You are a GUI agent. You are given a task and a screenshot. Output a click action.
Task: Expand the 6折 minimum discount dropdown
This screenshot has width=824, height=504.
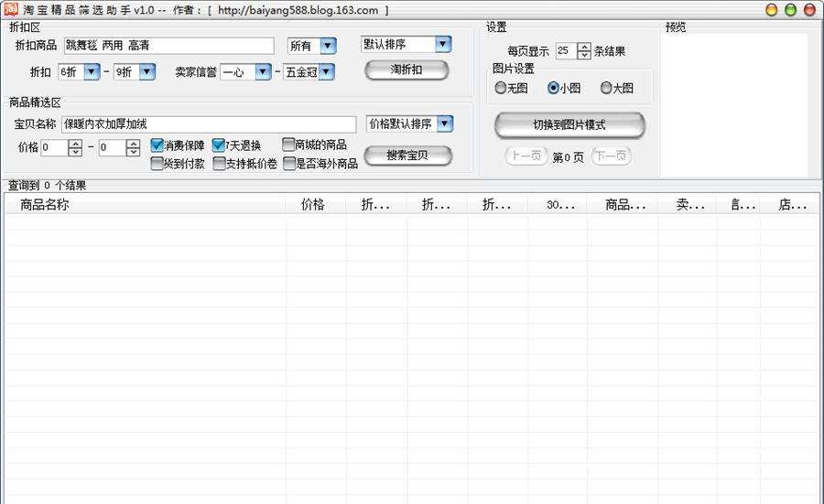(92, 72)
